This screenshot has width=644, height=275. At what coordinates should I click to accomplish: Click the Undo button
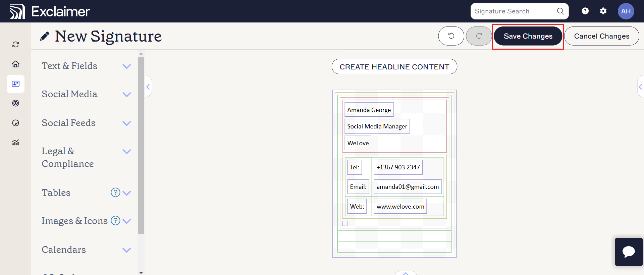pos(451,36)
